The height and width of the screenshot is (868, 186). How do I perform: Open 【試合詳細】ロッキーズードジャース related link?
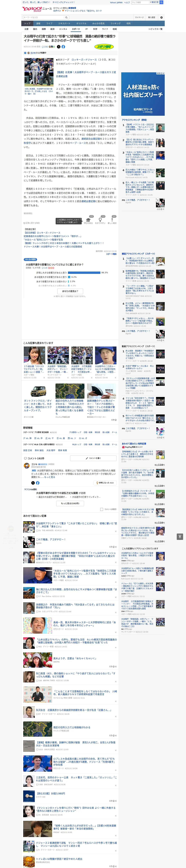click(x=42, y=233)
